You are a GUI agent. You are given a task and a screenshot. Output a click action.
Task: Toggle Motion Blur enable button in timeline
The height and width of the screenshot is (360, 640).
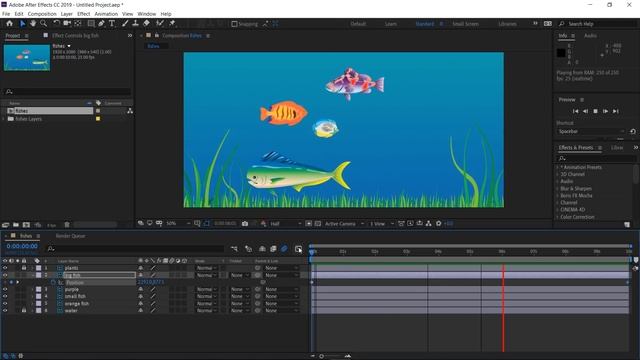[284, 249]
